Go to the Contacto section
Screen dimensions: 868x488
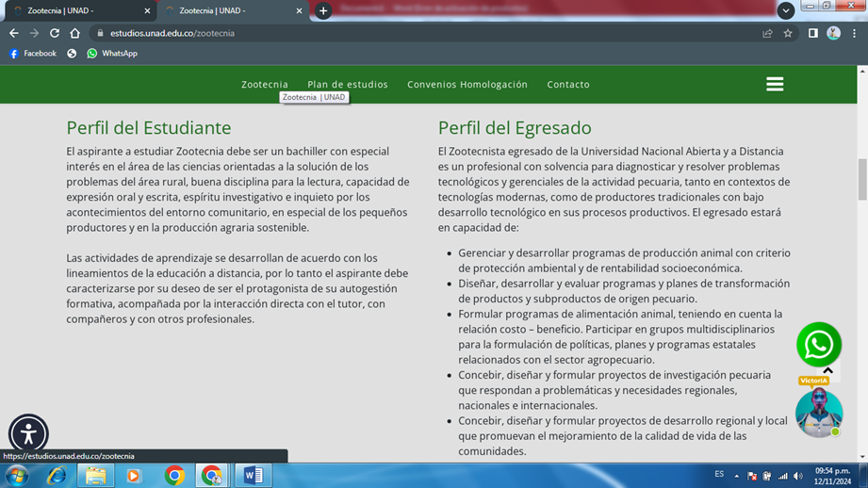click(568, 84)
